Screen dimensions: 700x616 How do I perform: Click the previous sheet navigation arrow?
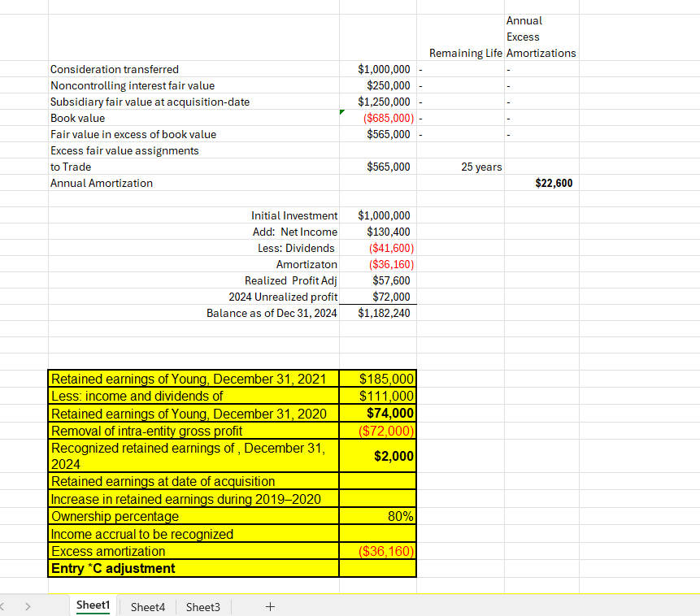(7, 606)
